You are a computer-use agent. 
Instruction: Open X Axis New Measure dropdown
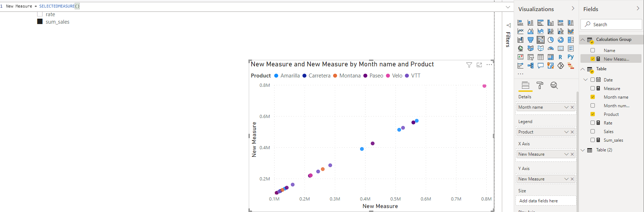pos(566,154)
